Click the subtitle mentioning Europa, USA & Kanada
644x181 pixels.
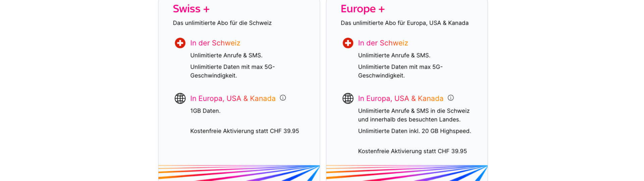(405, 23)
